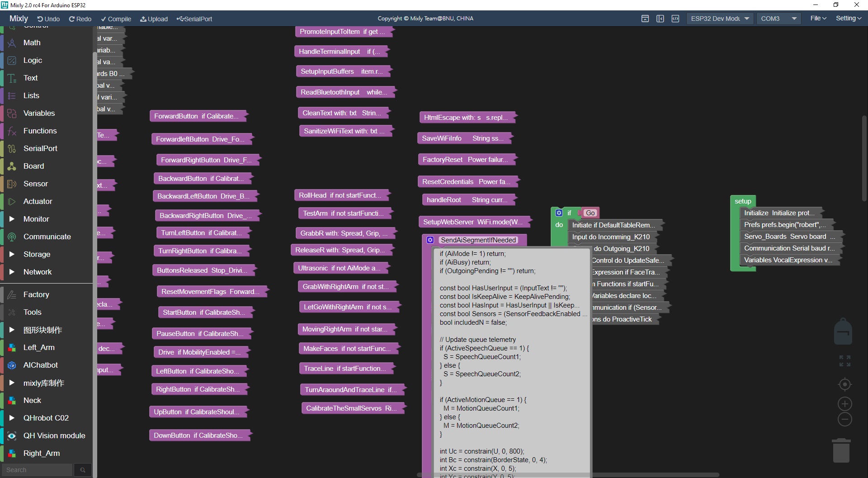The height and width of the screenshot is (478, 868).
Task: Click the toolbox Search field
Action: (37, 470)
